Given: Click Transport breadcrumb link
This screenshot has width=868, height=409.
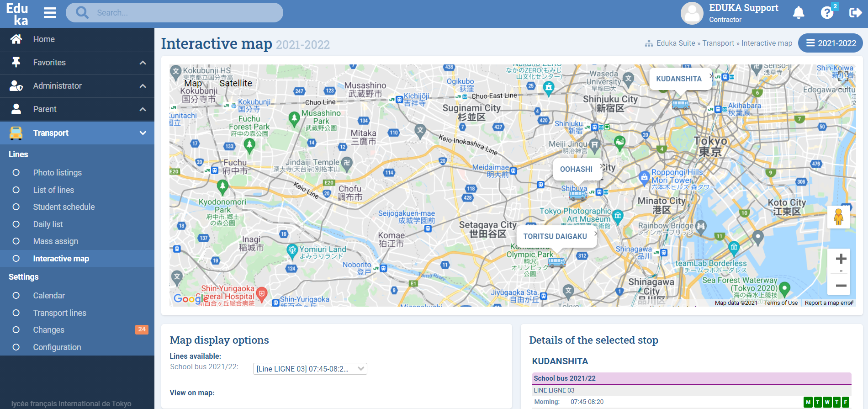Looking at the screenshot, I should pyautogui.click(x=718, y=43).
